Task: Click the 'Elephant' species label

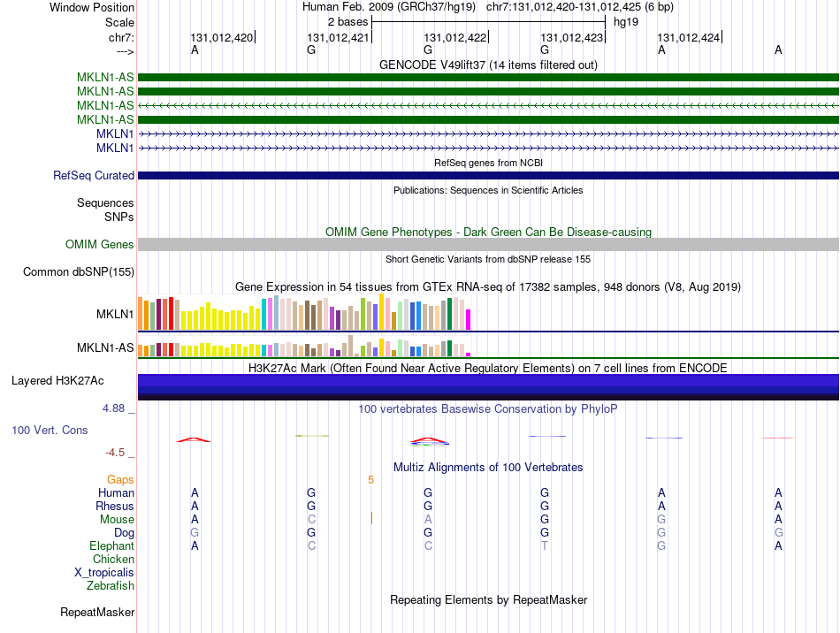Action: (x=111, y=546)
